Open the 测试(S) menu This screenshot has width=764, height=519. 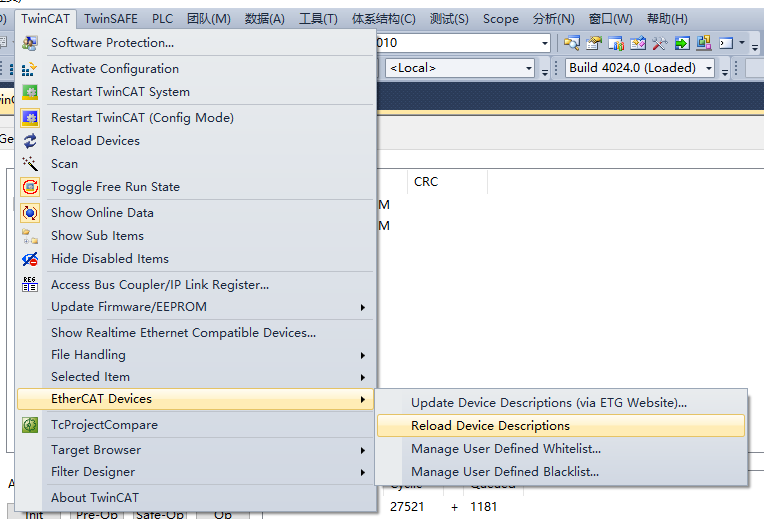pyautogui.click(x=449, y=19)
